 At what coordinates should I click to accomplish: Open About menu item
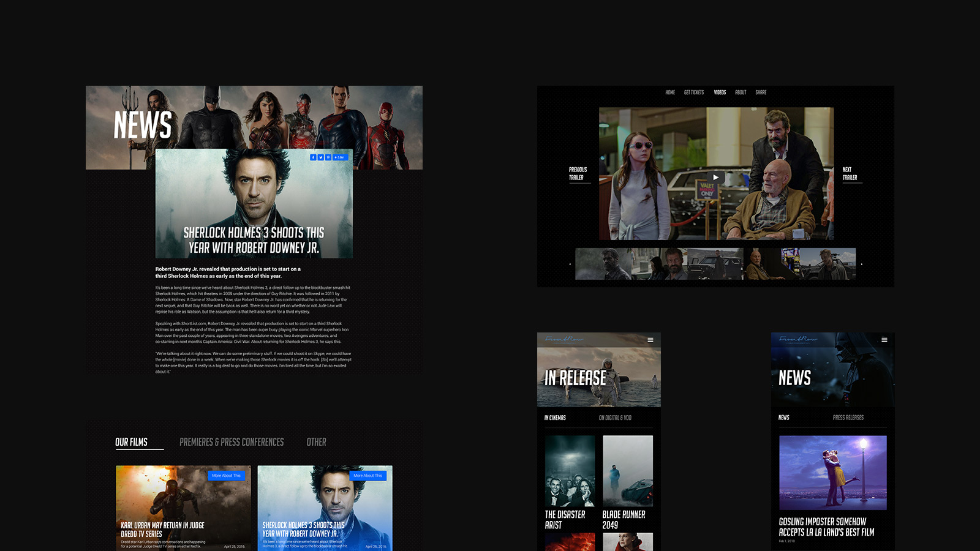coord(741,92)
